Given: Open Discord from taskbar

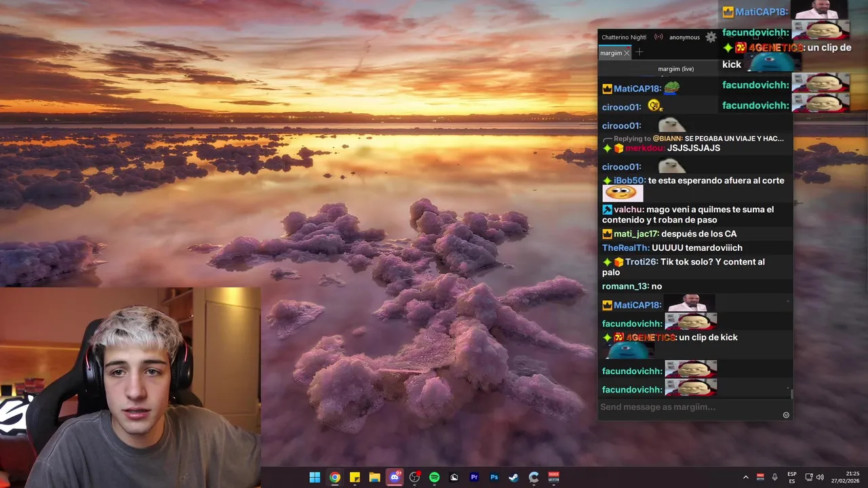Looking at the screenshot, I should (x=395, y=477).
